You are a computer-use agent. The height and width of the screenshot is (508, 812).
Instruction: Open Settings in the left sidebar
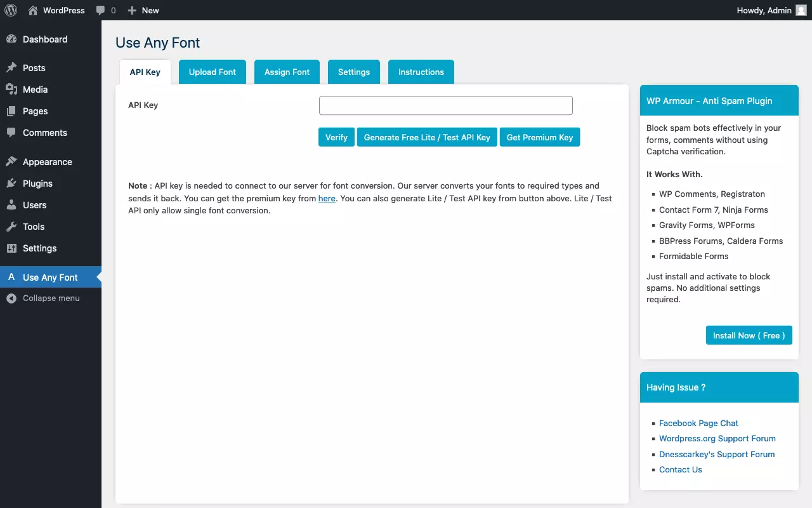pyautogui.click(x=51, y=248)
